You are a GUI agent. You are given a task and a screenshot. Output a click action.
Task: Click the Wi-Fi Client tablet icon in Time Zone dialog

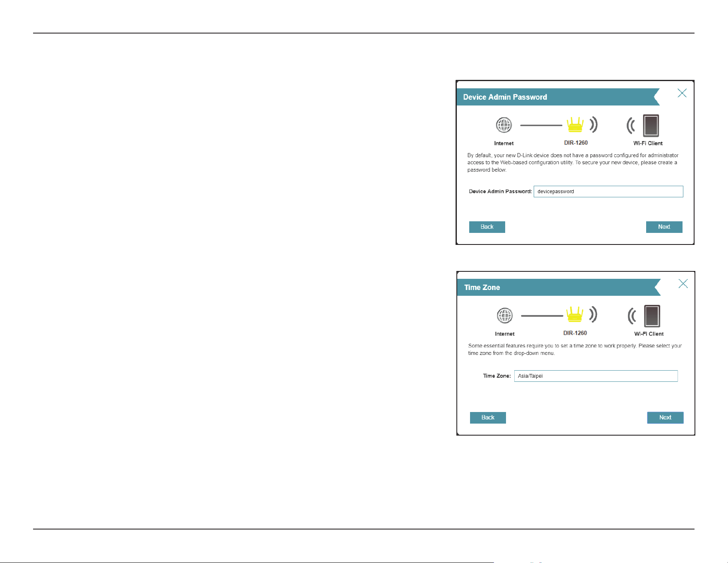[652, 316]
